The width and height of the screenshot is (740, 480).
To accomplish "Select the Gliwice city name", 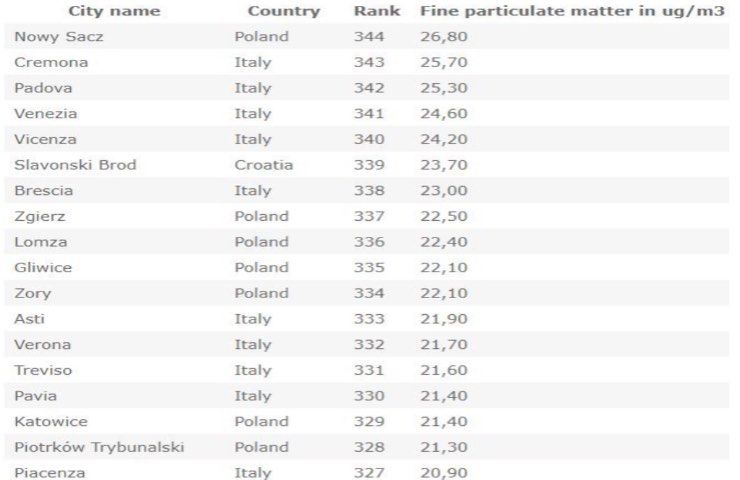I will [x=43, y=268].
